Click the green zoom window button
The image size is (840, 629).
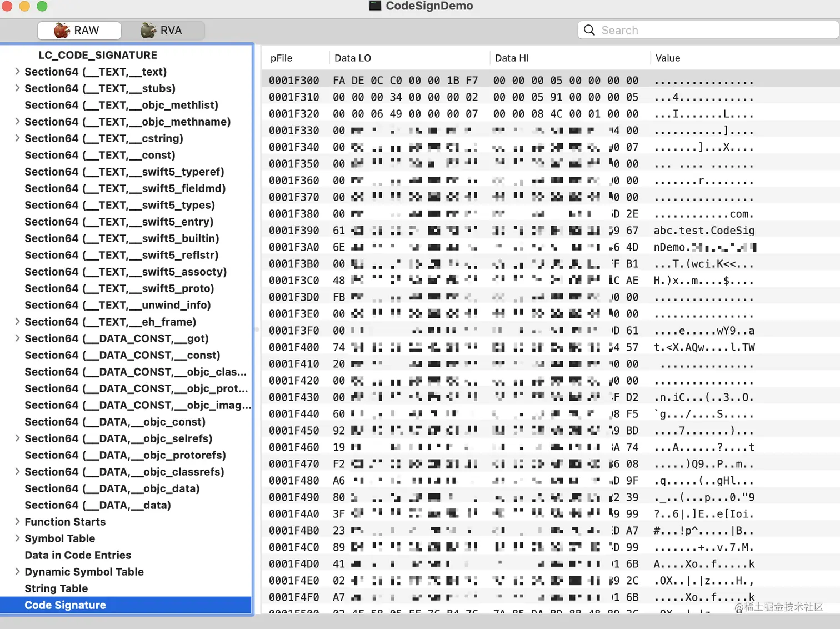42,6
